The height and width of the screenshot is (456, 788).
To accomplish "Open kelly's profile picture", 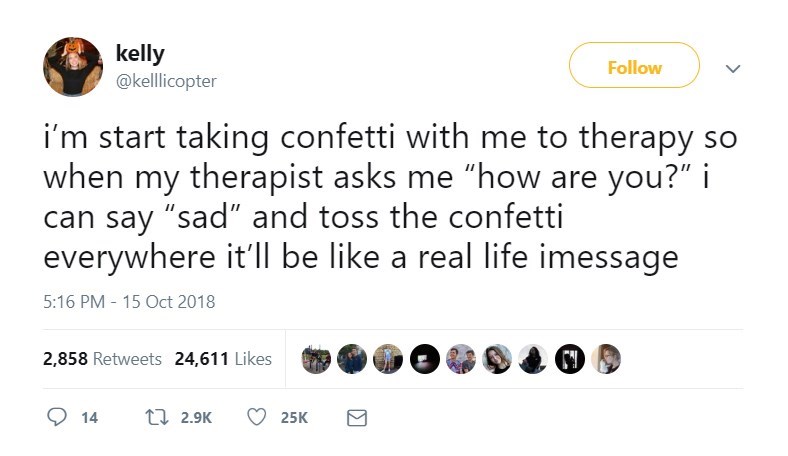I will click(72, 67).
